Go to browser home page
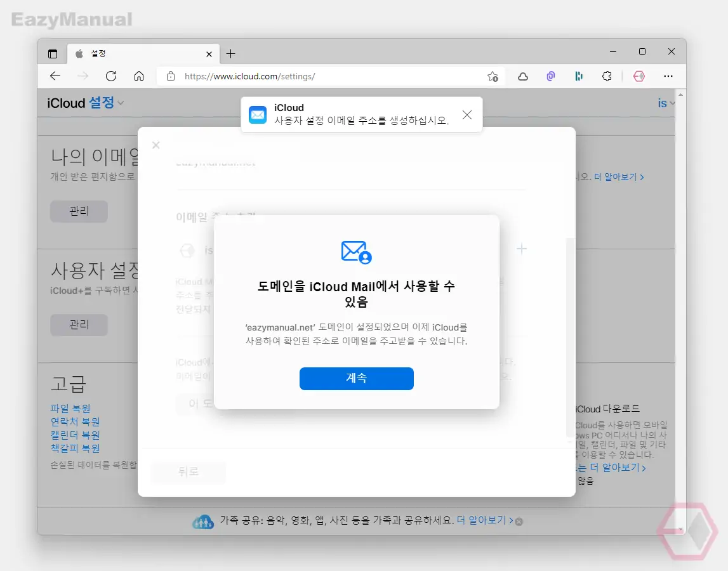728x571 pixels. (139, 76)
